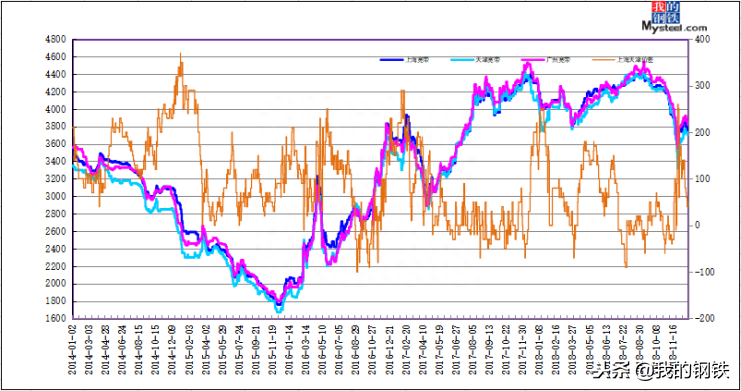Screen dimensions: 741x391
Task: Click left axis value 1600
Action: click(55, 319)
